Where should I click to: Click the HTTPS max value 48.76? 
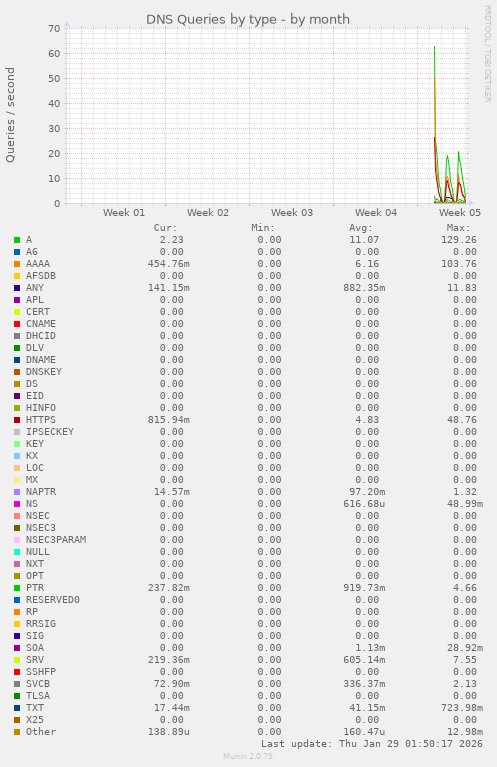pos(462,420)
